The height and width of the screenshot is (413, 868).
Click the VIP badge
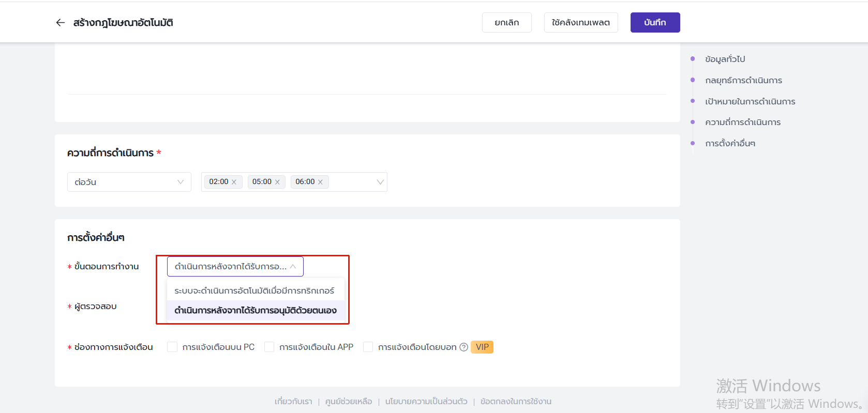click(482, 347)
